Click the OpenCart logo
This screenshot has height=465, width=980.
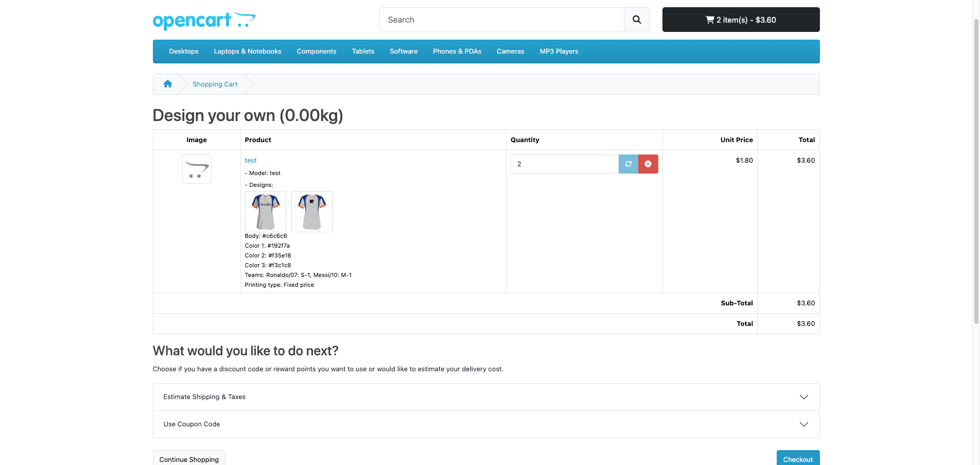pos(204,20)
